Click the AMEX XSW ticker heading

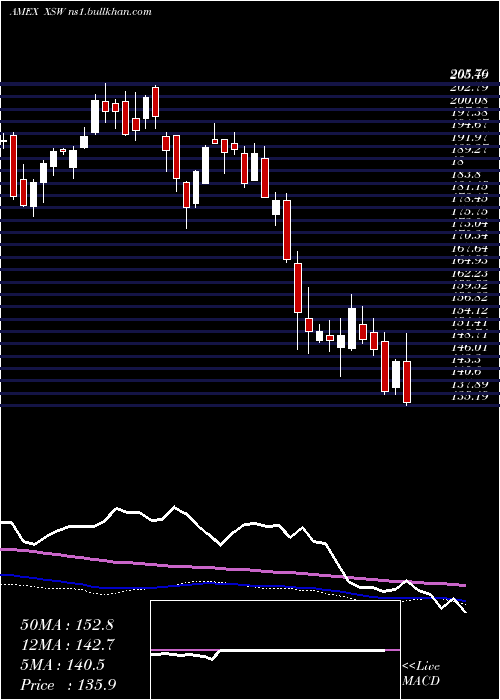[x=37, y=12]
